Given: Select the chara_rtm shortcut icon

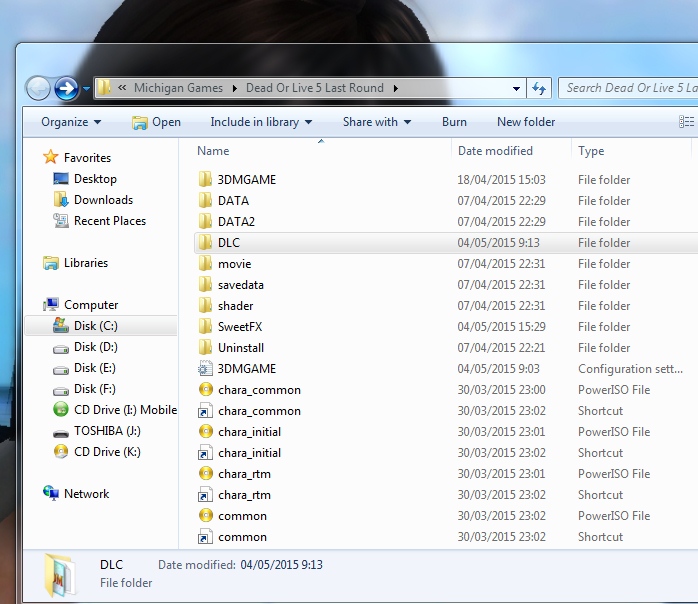Looking at the screenshot, I should coord(205,495).
